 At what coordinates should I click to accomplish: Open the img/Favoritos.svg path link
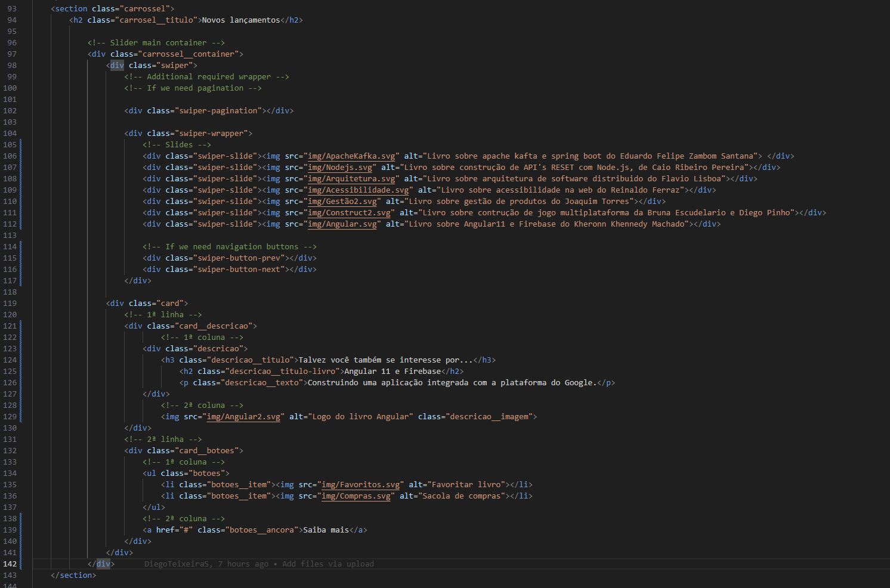tap(361, 485)
